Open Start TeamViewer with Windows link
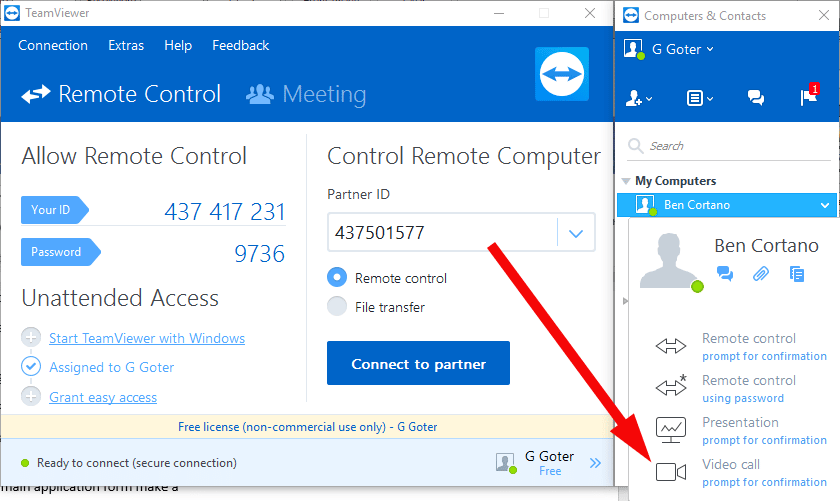840x501 pixels. [x=147, y=338]
